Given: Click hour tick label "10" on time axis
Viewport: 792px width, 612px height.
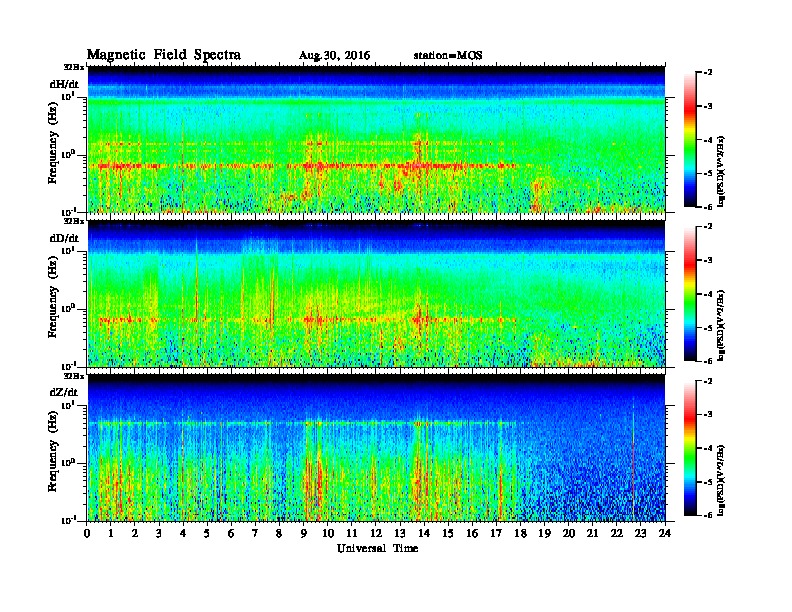Looking at the screenshot, I should 328,534.
